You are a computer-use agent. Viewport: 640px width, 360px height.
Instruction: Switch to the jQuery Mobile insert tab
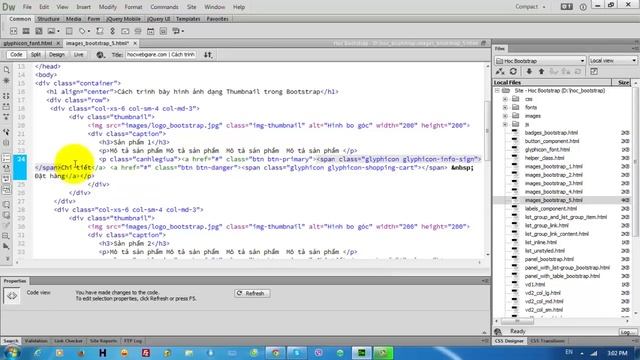tap(123, 19)
